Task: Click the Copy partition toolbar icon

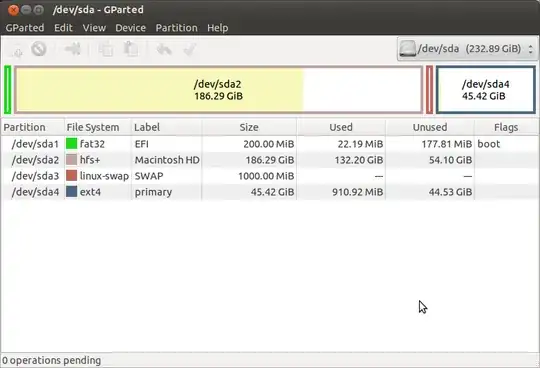Action: 106,49
